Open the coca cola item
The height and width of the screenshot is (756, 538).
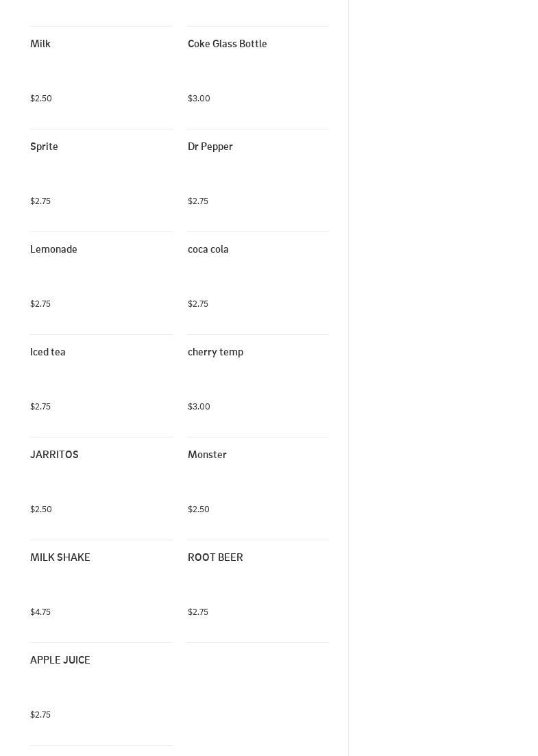pos(208,249)
